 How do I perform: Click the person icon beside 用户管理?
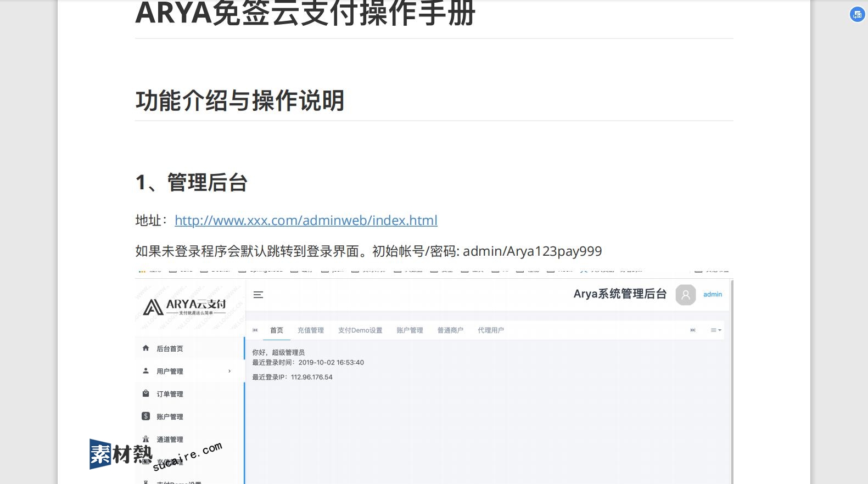[x=145, y=371]
